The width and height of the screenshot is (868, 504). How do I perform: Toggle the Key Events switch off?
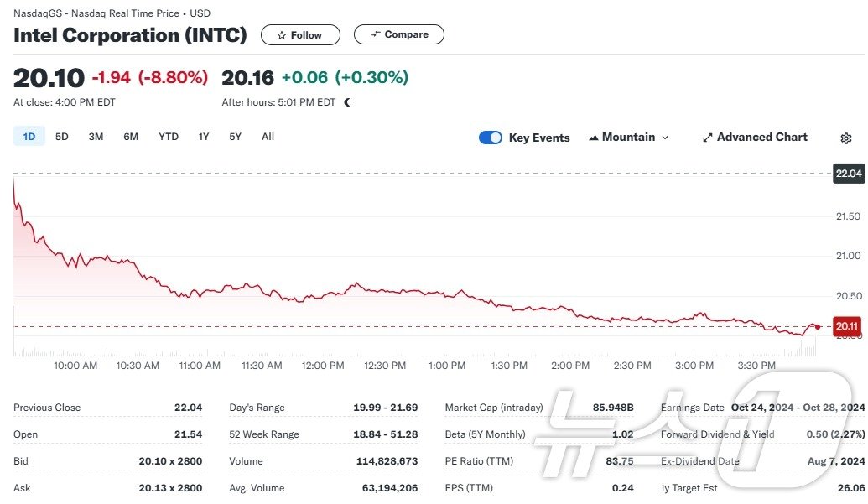(x=491, y=138)
